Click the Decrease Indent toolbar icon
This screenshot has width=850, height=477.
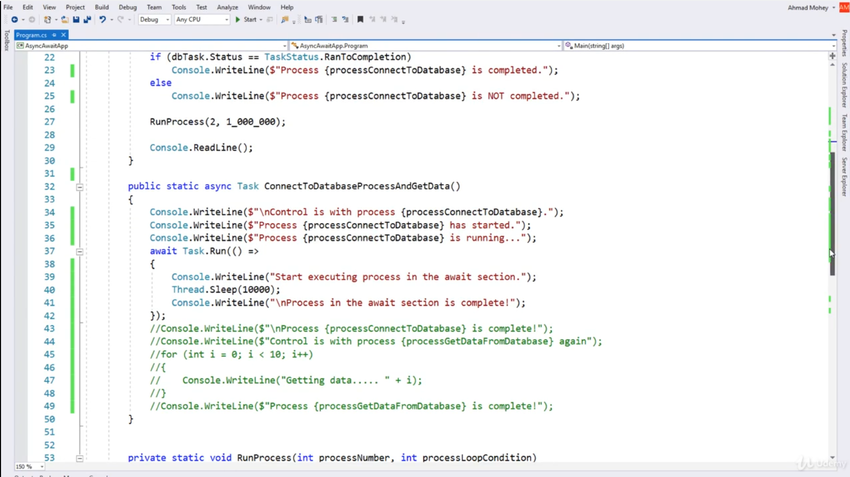pyautogui.click(x=334, y=20)
